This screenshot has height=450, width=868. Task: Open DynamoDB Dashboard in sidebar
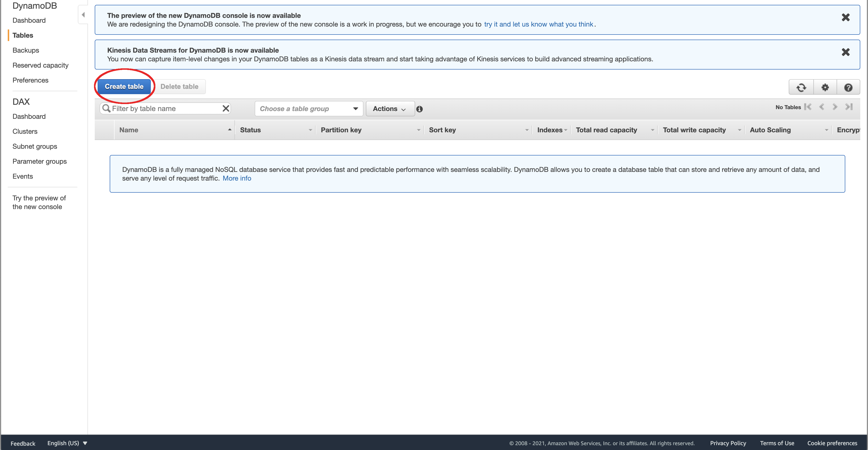point(29,20)
